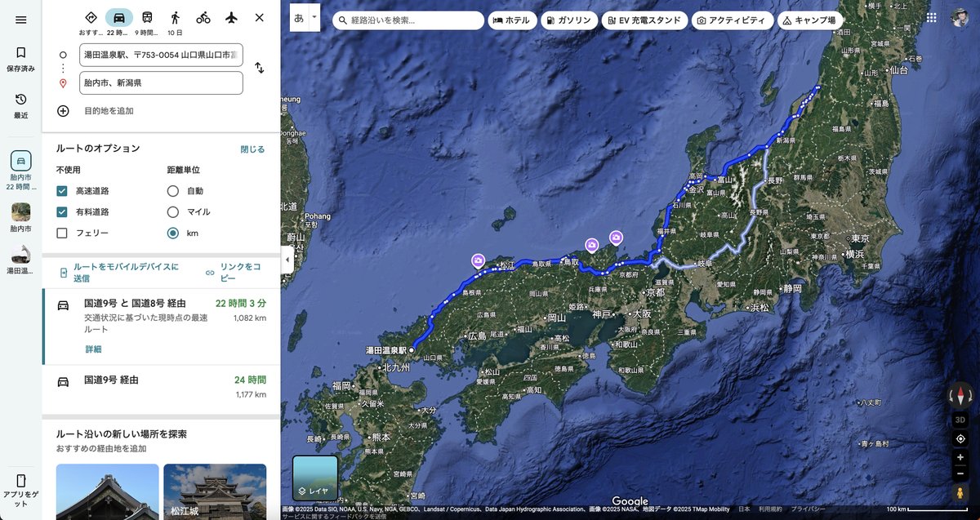Zoom in the map with plus
This screenshot has height=520, width=980.
coord(960,458)
